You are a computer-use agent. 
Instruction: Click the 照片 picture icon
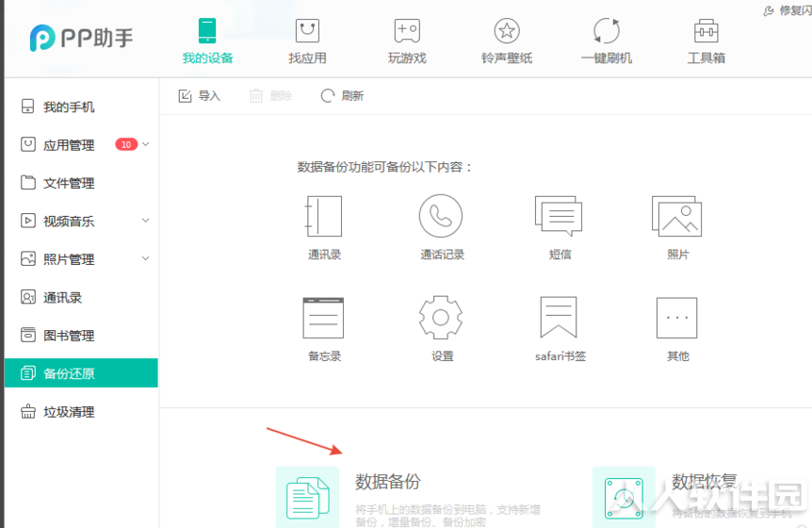tap(677, 216)
